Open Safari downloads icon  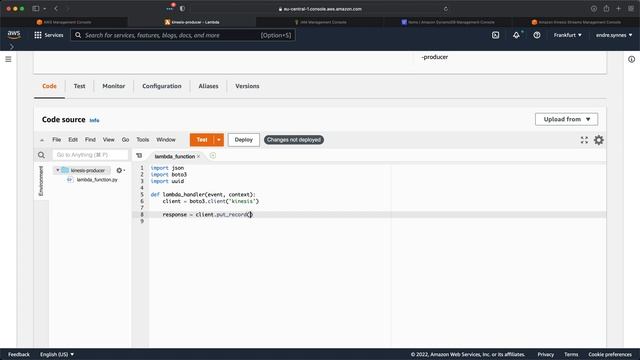593,9
